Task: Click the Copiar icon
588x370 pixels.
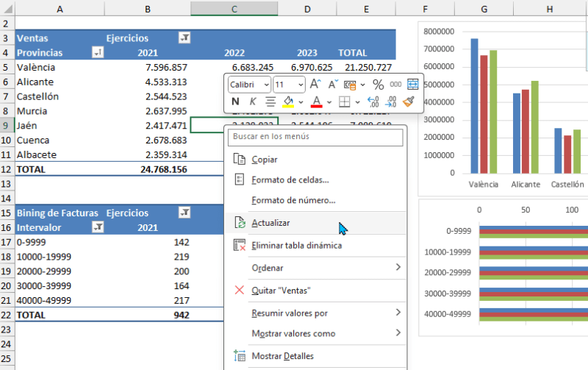Action: 240,159
